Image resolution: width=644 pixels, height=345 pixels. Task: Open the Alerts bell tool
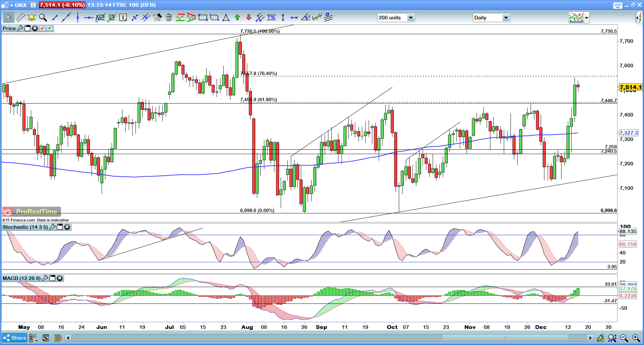31,17
